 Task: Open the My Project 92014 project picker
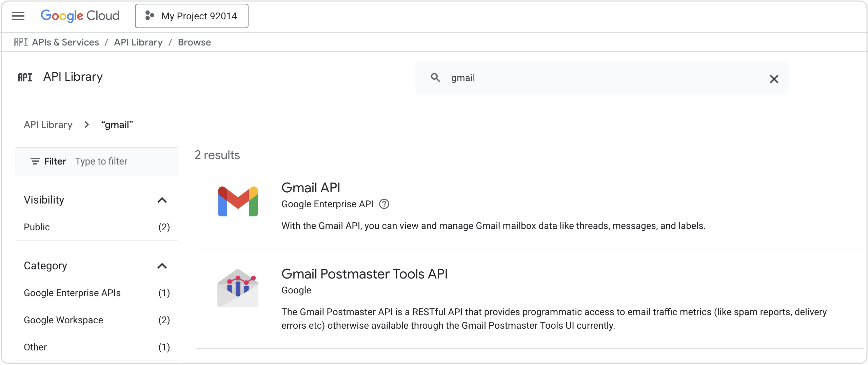click(x=192, y=16)
